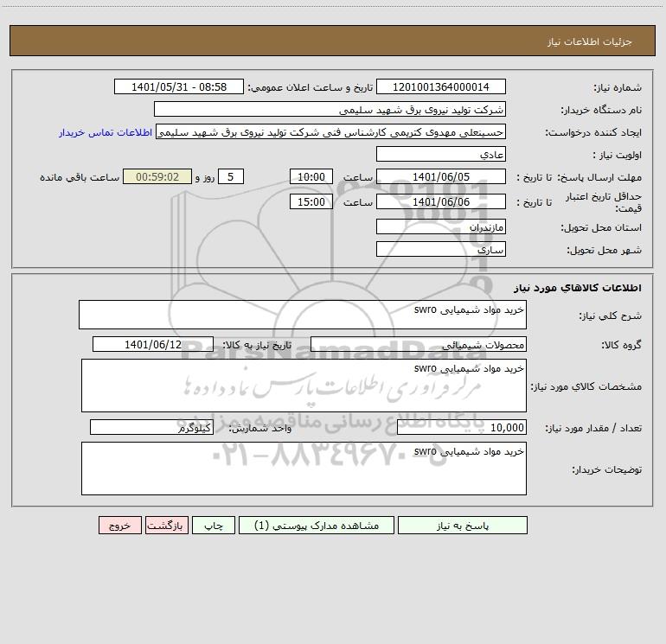This screenshot has width=666, height=644.
Task: Click the شهر محل تحویل label
Action: [604, 250]
